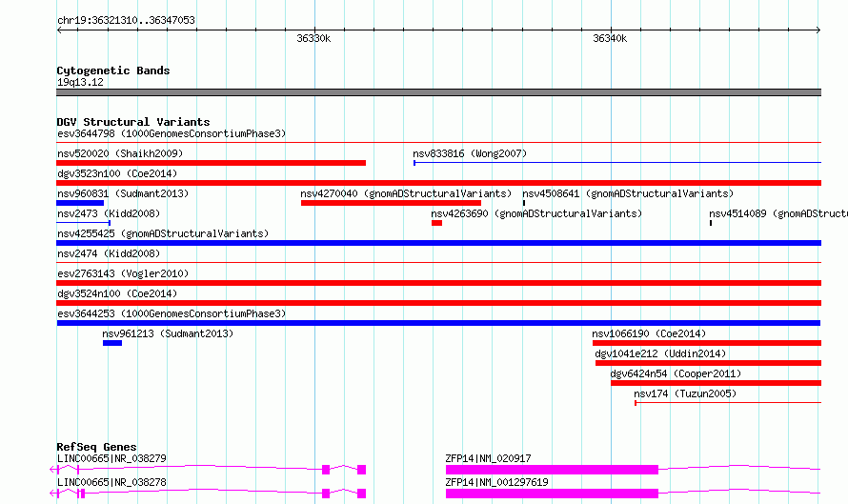This screenshot has width=848, height=504.
Task: Open the nsv4270040 (gnomADStructuralVariants) label
Action: pos(406,193)
